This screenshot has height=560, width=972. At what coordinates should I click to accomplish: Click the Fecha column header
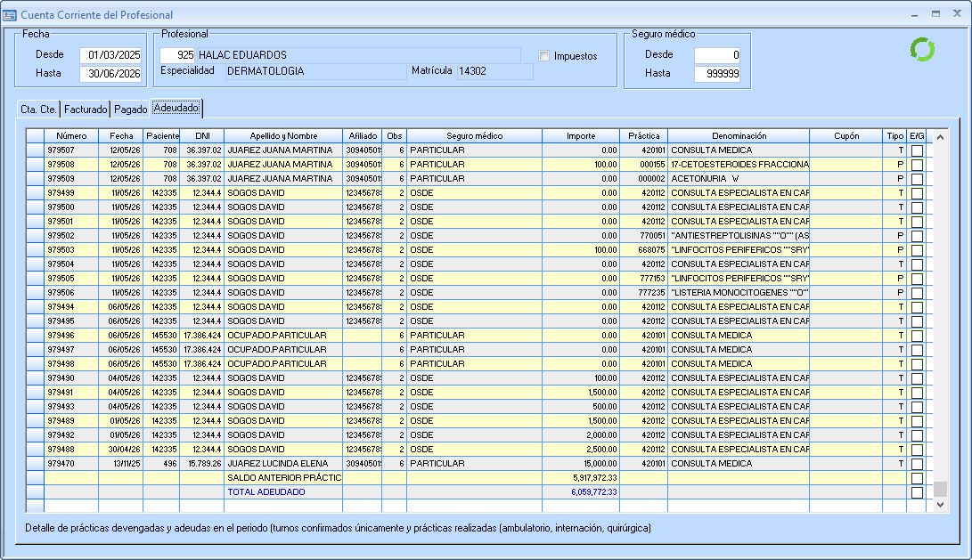tap(121, 135)
